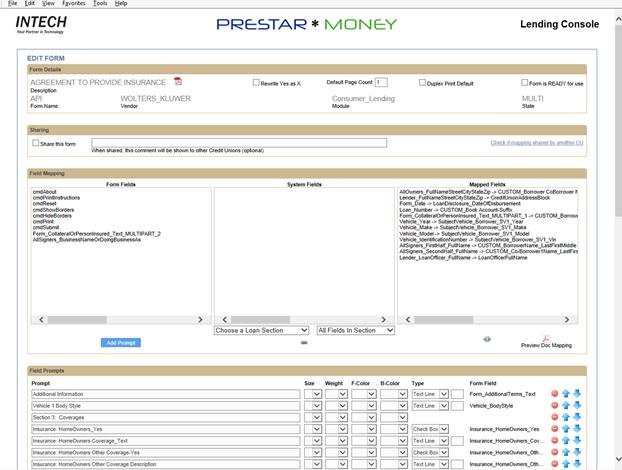Click the eye icon left of Preview Doc Mapping
The image size is (622, 470).
(x=487, y=339)
